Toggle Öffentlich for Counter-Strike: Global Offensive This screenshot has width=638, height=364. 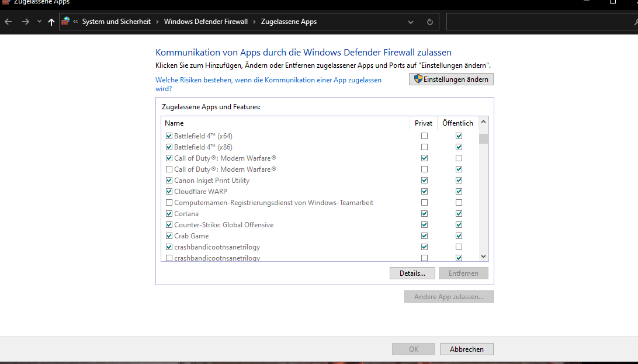coord(459,224)
